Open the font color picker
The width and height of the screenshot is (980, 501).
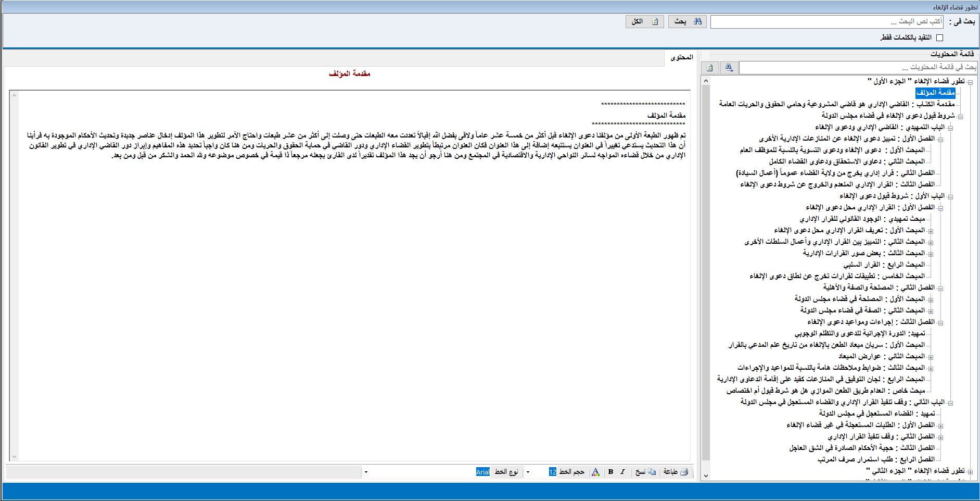[596, 472]
